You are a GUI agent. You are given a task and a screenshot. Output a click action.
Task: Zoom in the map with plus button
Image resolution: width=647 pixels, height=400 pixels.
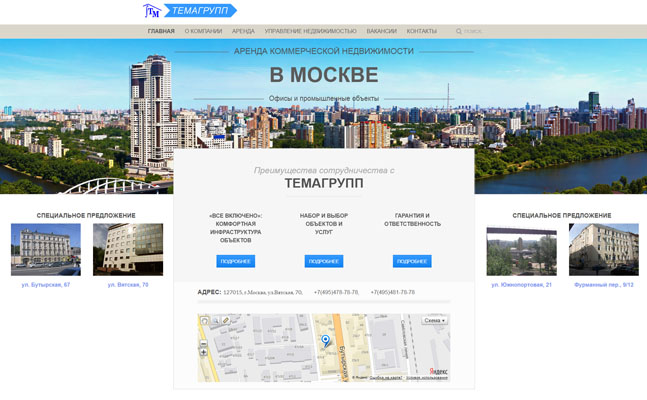tap(203, 352)
